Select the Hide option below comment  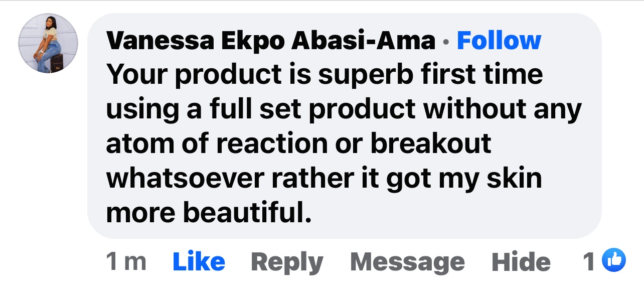(x=521, y=262)
